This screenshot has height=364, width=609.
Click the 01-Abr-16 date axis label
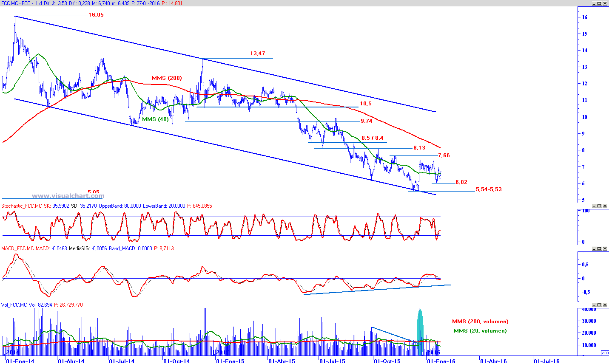493,361
